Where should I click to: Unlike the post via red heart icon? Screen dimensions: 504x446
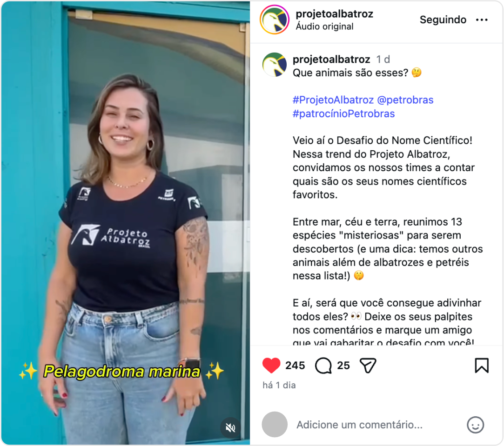pos(271,366)
